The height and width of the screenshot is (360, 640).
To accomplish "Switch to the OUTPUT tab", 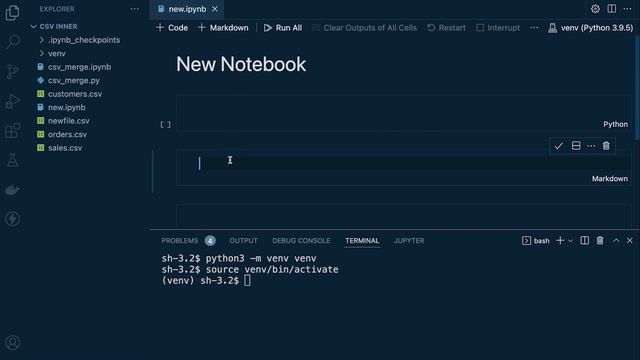I will point(243,241).
